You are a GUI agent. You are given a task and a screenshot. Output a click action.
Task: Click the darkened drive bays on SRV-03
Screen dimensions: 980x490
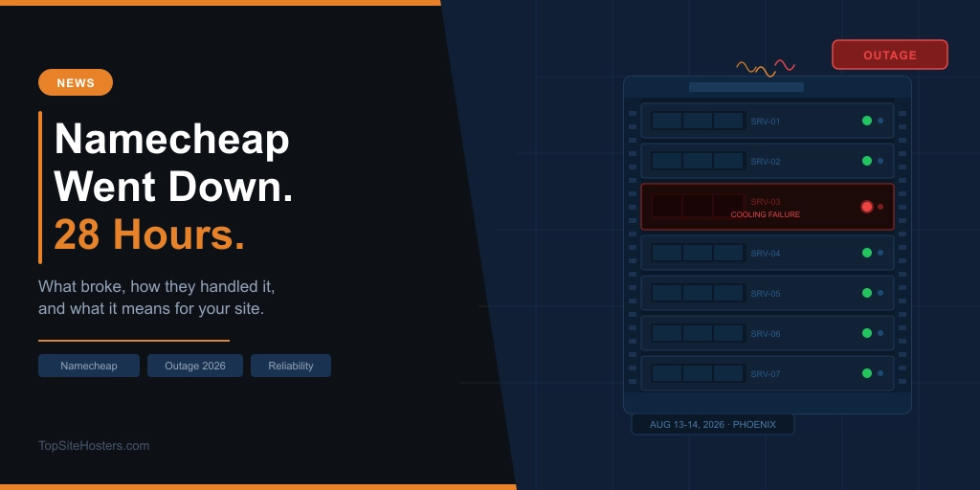tap(698, 206)
